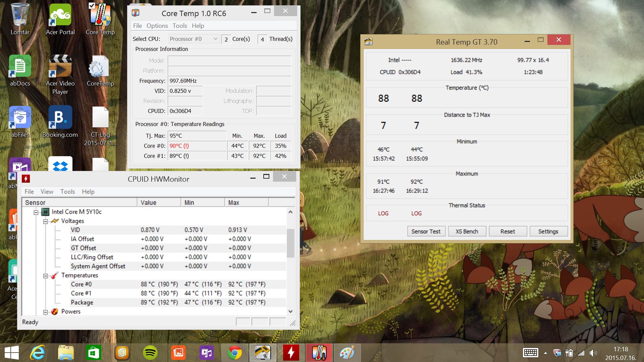Click the volume speaker tray icon
The width and height of the screenshot is (644, 362).
(593, 353)
